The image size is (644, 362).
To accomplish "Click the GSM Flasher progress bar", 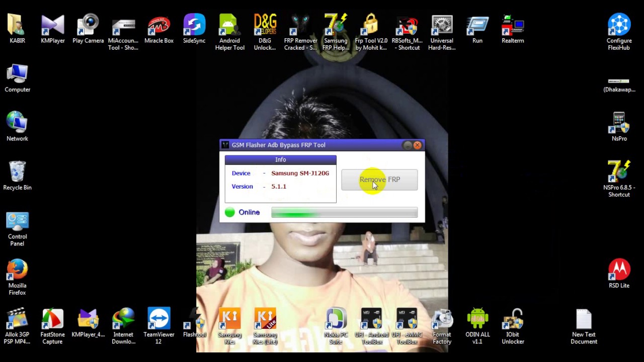I will click(344, 213).
